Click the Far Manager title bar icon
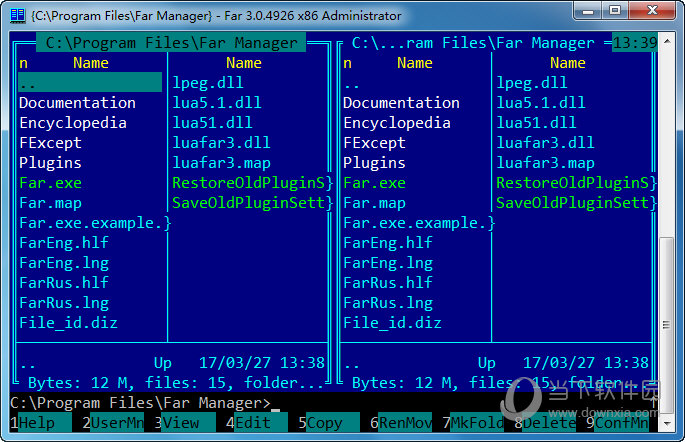 coord(18,16)
